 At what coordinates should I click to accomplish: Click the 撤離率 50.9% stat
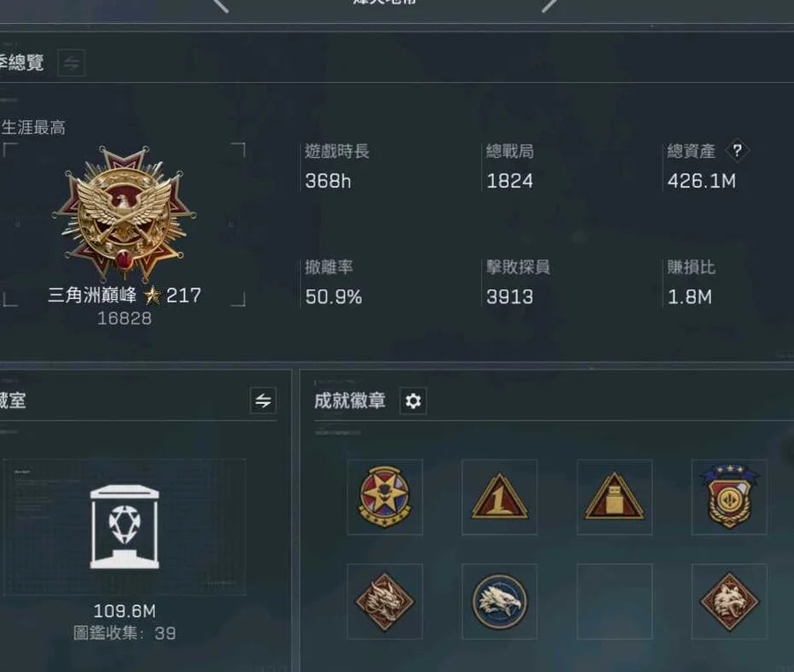(333, 282)
